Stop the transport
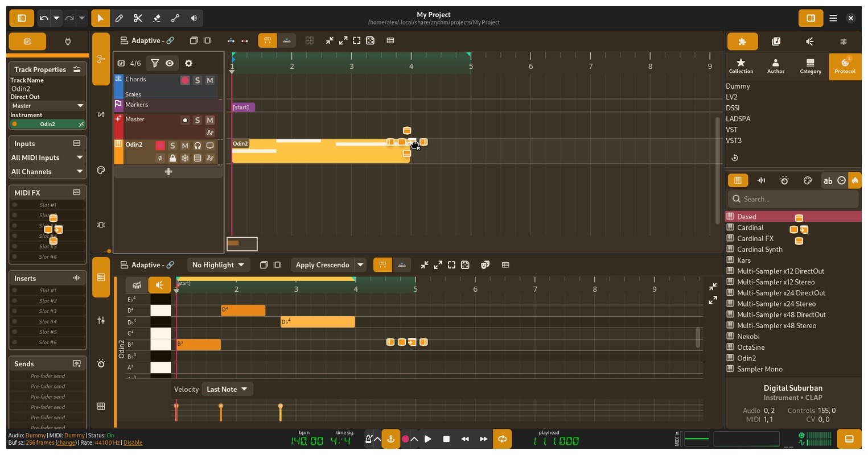 [447, 439]
